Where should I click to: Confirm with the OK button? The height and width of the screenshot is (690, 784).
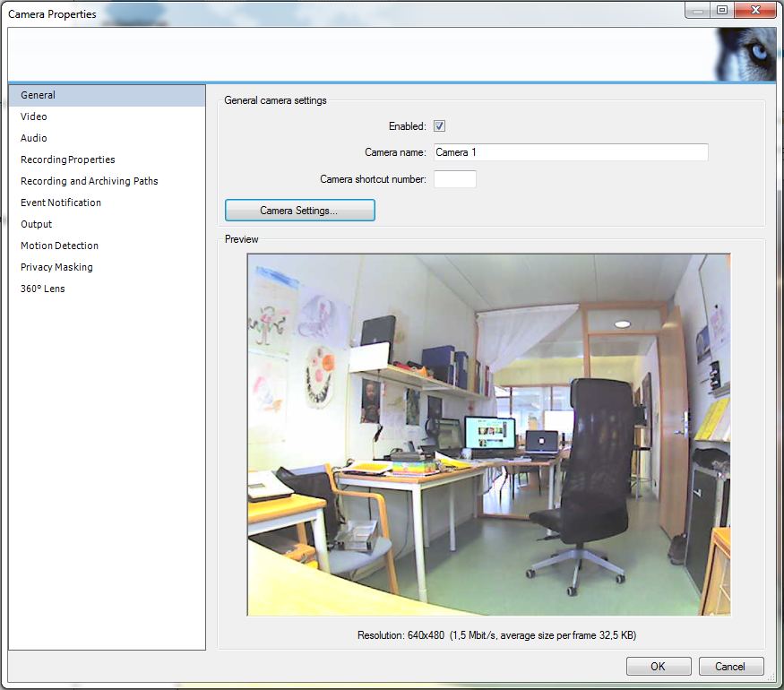click(659, 666)
